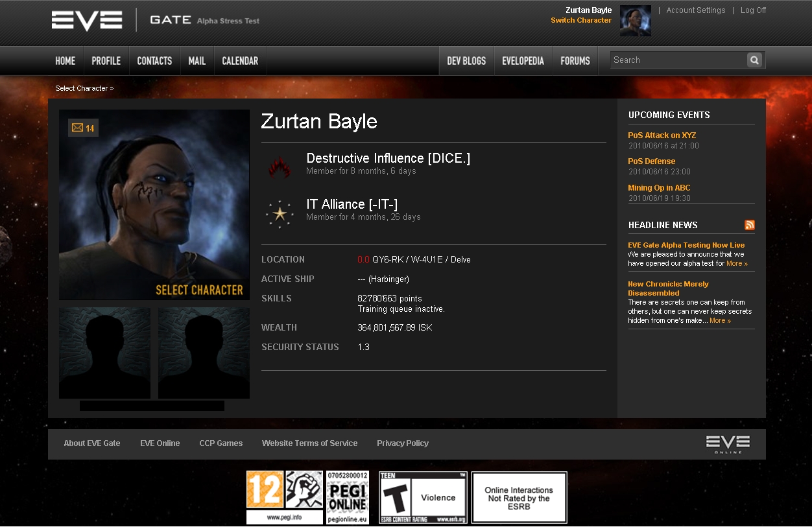Click the PEGI Online badge

(x=347, y=497)
